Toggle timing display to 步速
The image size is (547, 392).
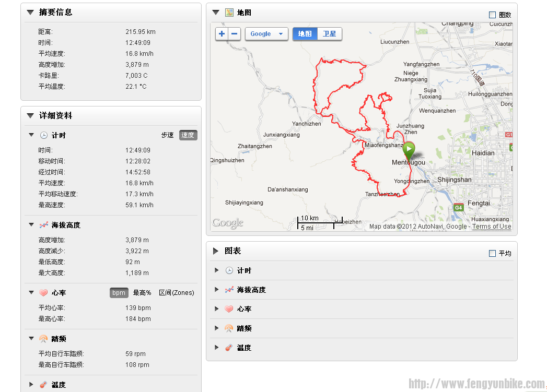click(167, 135)
